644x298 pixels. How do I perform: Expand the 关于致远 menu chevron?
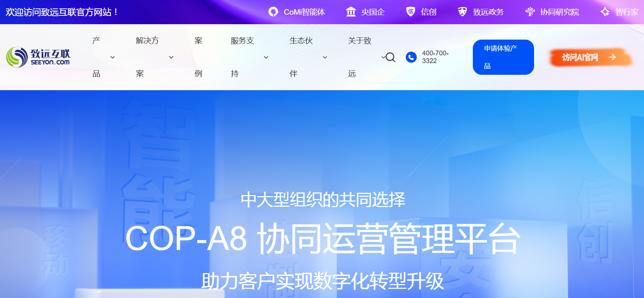pyautogui.click(x=383, y=57)
